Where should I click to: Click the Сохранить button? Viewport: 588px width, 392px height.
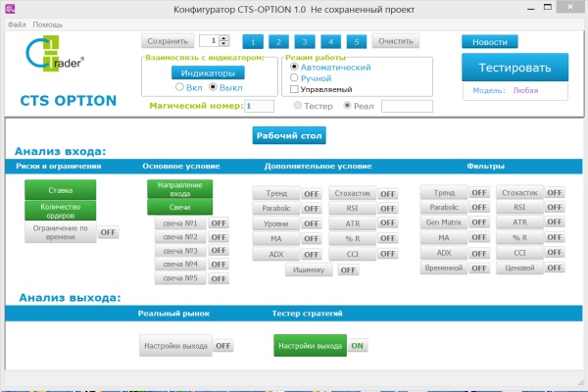coord(168,41)
